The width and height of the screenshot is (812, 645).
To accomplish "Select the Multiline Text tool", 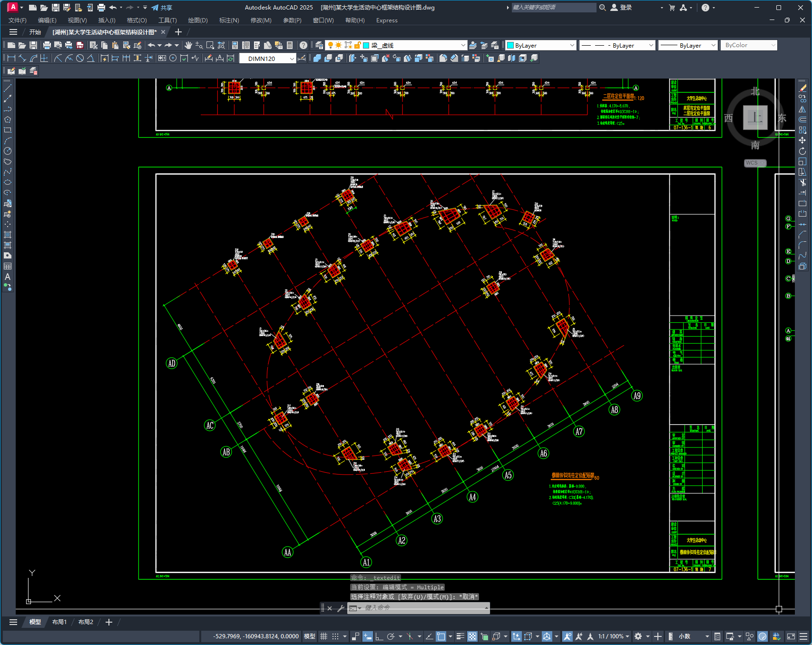I will (x=8, y=277).
